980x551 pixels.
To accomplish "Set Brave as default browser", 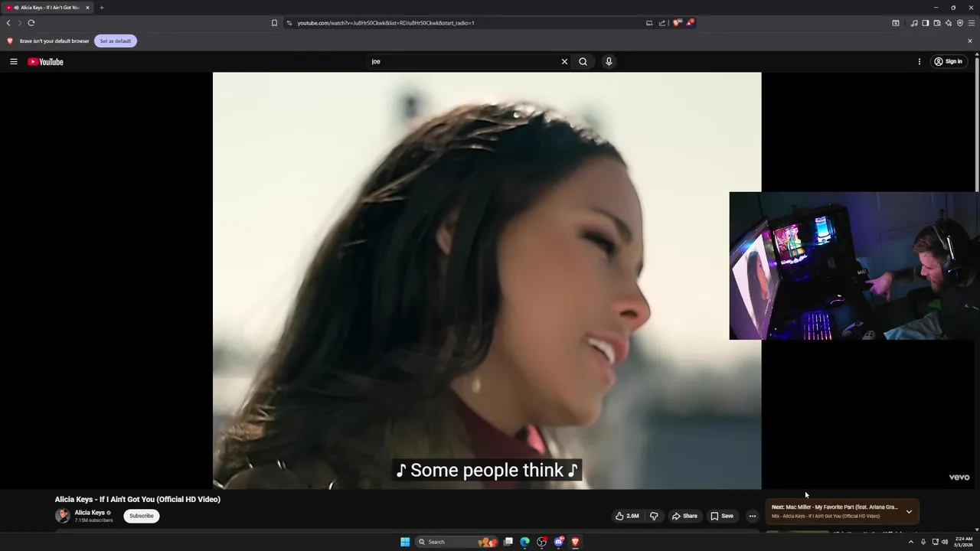I will point(116,41).
